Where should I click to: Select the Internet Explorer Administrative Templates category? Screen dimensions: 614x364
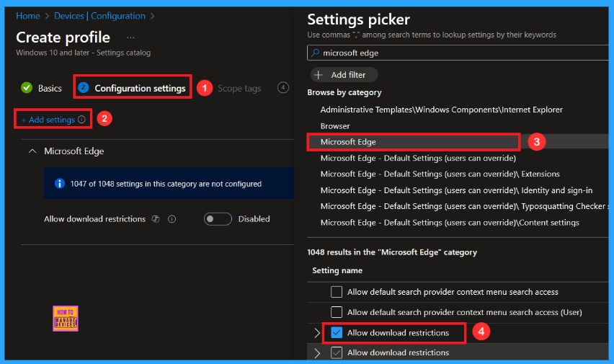click(441, 110)
